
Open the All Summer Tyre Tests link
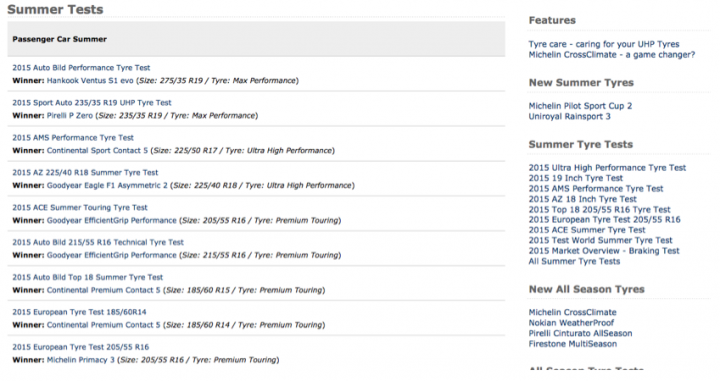[x=574, y=261]
